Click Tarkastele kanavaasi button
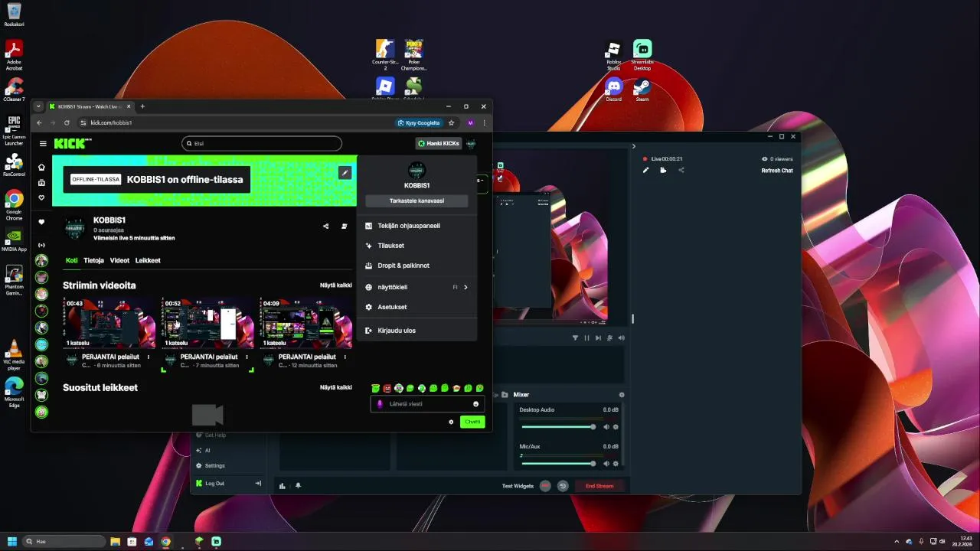The image size is (980, 551). pos(416,201)
